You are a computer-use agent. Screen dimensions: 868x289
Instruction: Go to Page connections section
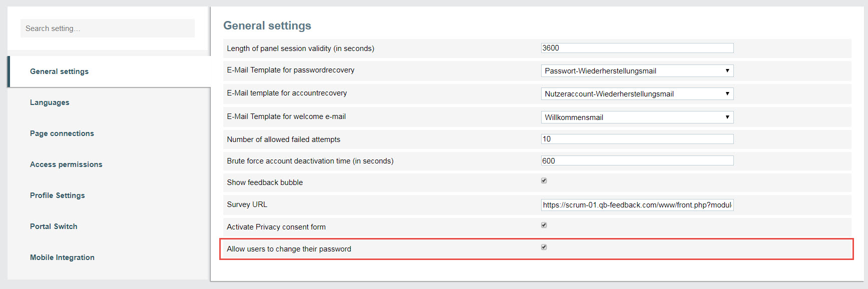click(x=62, y=133)
